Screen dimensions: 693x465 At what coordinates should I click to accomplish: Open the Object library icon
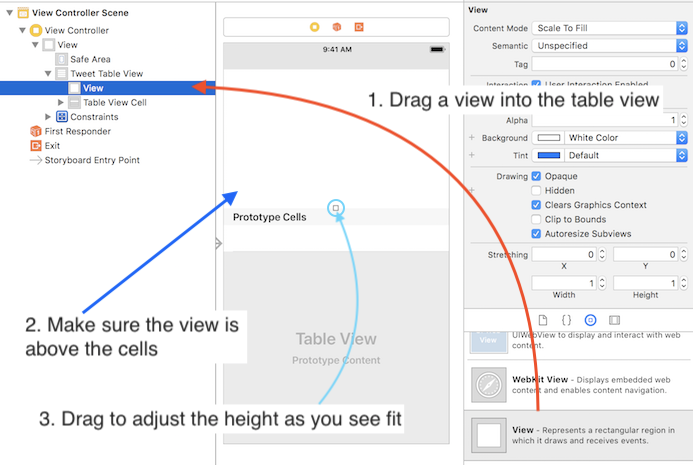[x=590, y=320]
